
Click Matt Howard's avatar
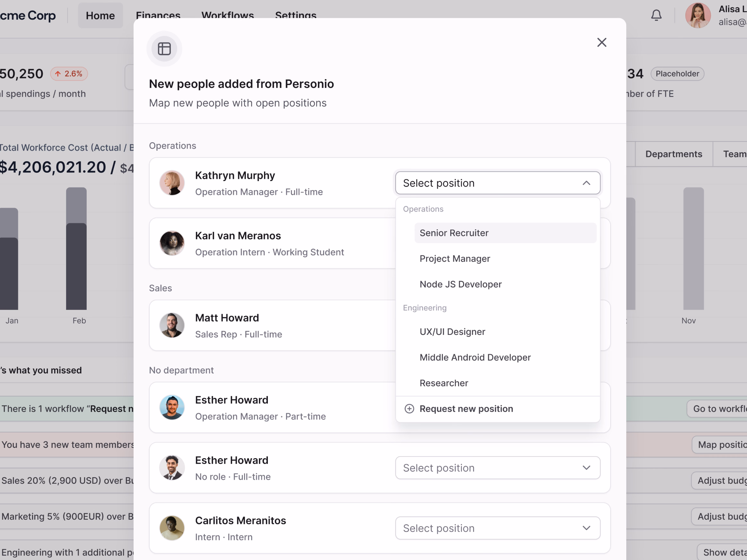172,325
